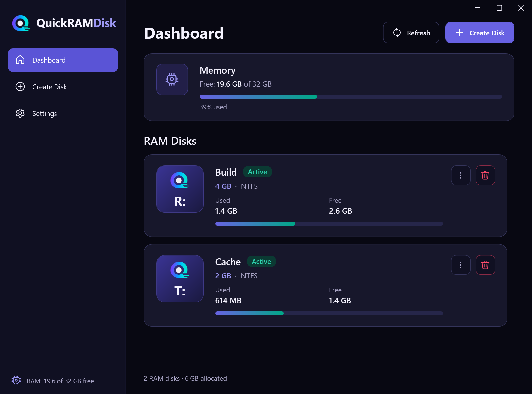Delete the Build RAM disk
532x394 pixels.
(485, 175)
